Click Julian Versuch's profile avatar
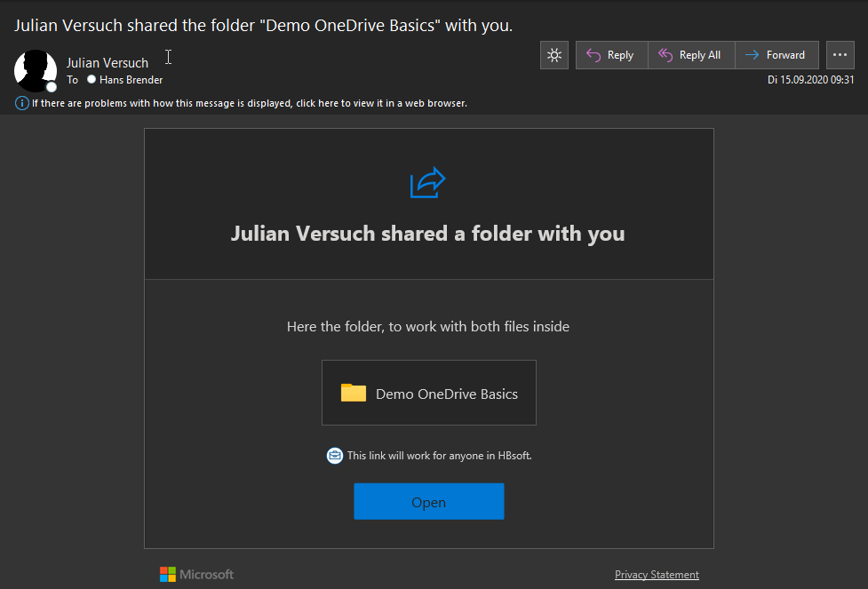868x589 pixels. (36, 70)
